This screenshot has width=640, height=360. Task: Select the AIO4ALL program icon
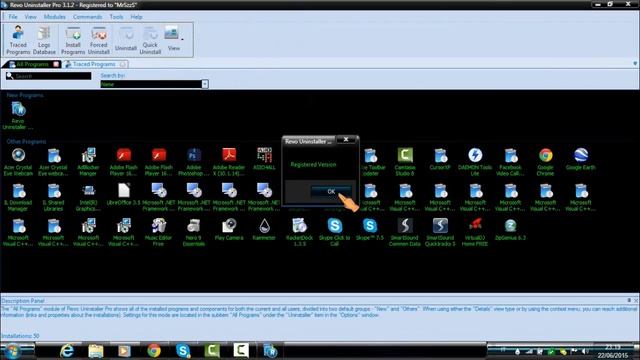pos(264,158)
